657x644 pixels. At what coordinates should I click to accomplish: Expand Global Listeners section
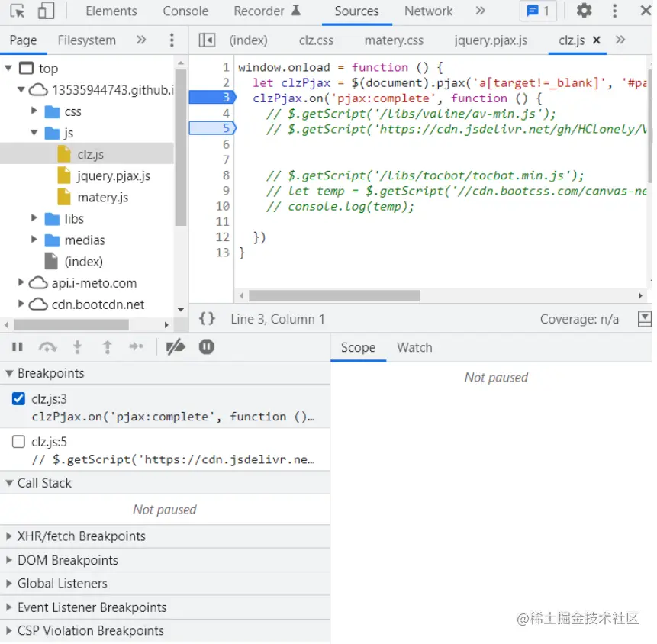click(x=9, y=583)
